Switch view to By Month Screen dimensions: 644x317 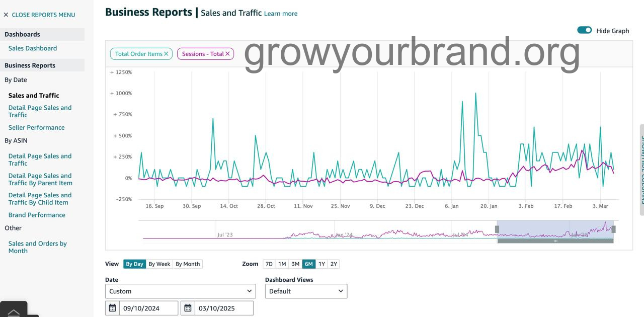pyautogui.click(x=188, y=264)
